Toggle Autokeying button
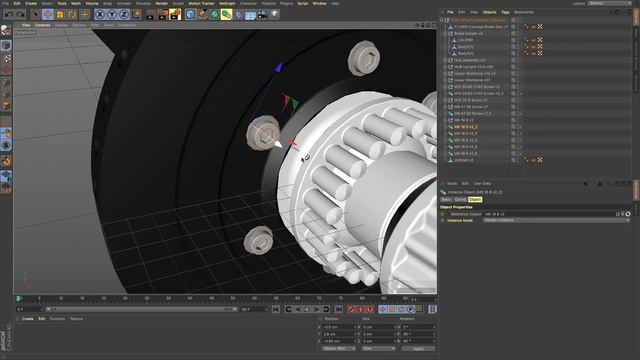Screen dimensions: 640x360 360,309
